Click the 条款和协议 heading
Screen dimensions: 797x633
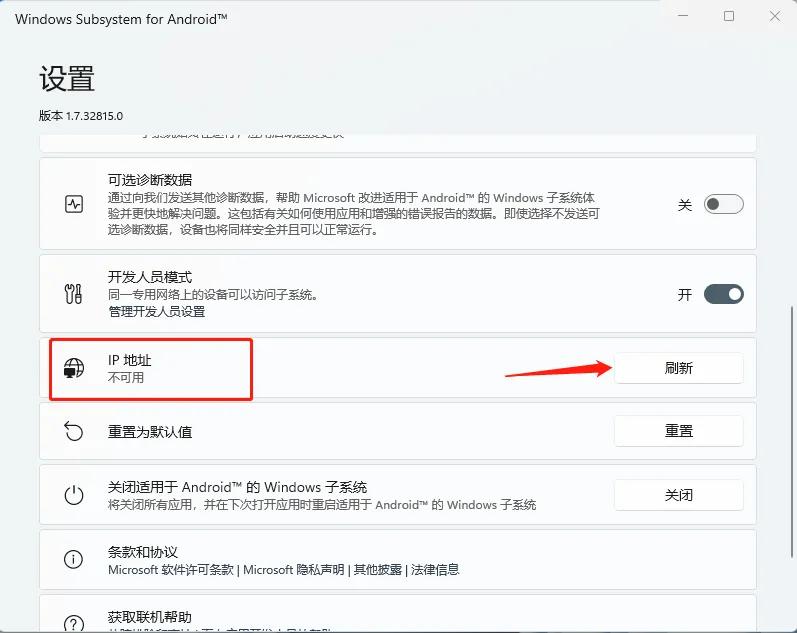(x=143, y=552)
